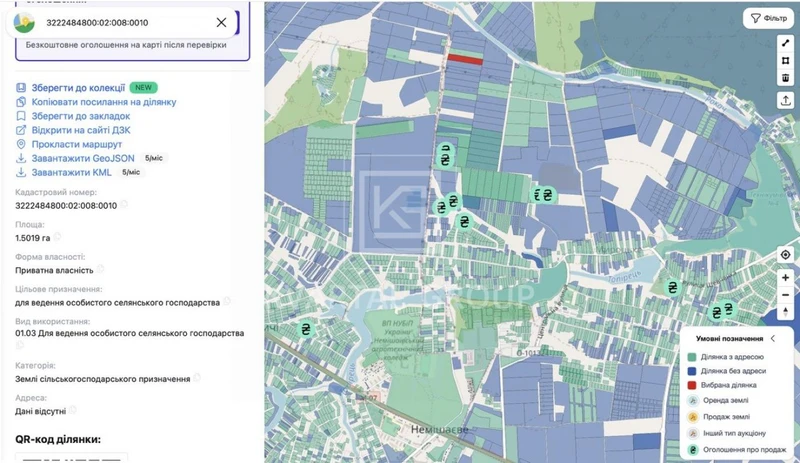Locate my position on the map
Image resolution: width=800 pixels, height=463 pixels.
[786, 254]
